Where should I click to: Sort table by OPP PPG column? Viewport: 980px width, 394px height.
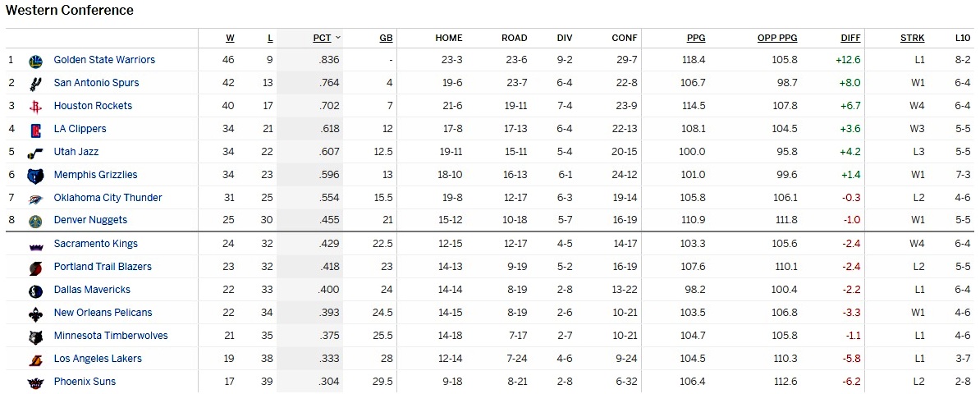pos(777,38)
